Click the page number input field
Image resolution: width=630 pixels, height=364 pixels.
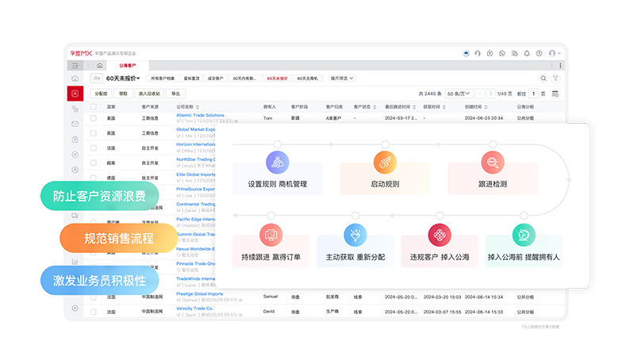tap(533, 94)
